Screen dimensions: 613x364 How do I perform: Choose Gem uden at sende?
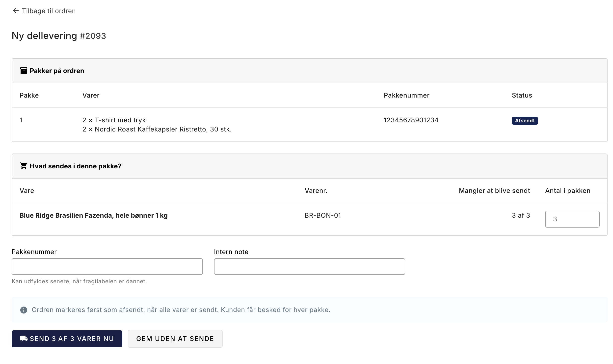[175, 339]
